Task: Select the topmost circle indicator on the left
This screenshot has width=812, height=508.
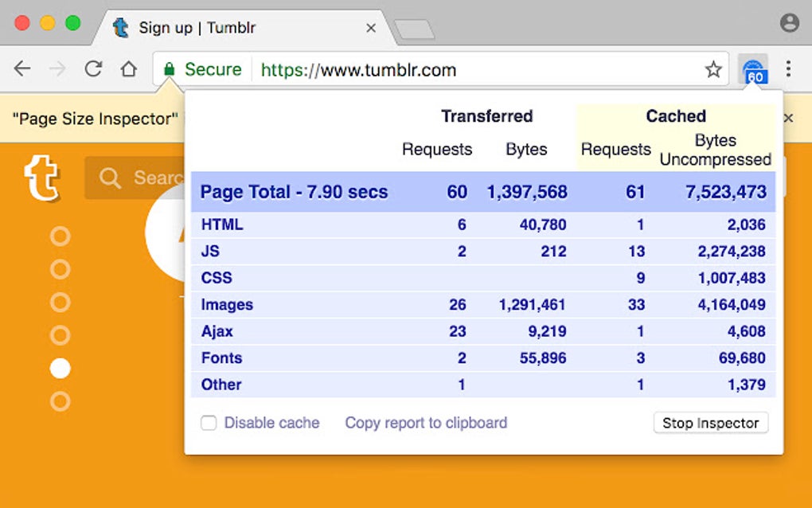Action: pyautogui.click(x=60, y=236)
